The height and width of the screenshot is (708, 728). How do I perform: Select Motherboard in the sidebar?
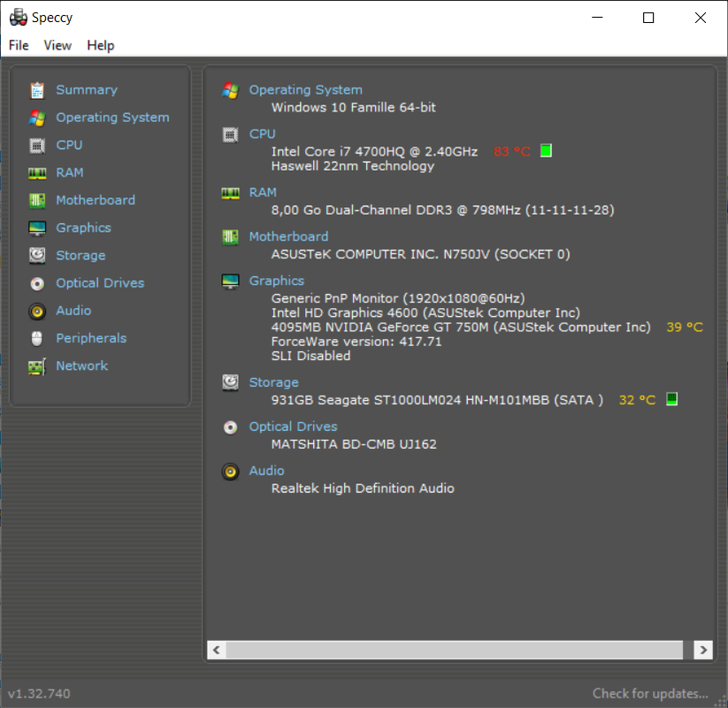click(x=96, y=200)
